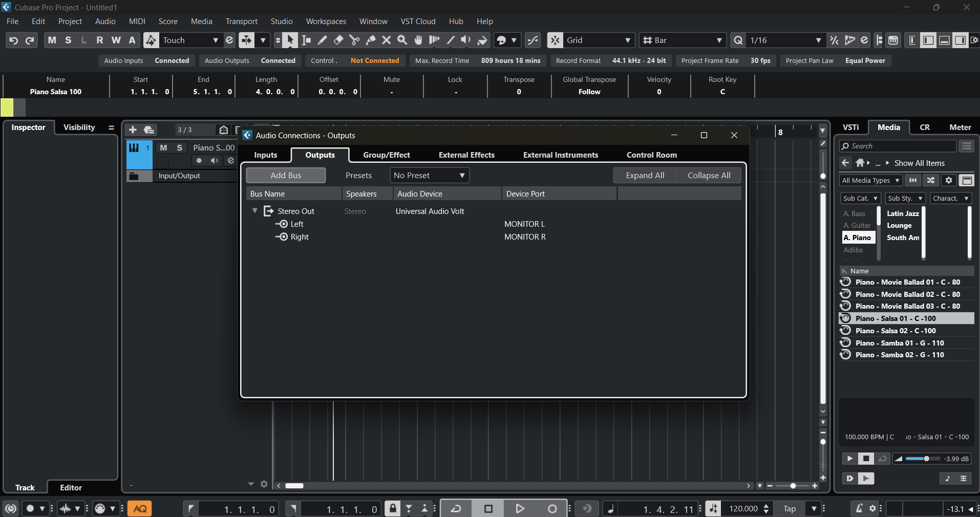Select the Zoom magnifier tool

coord(402,40)
